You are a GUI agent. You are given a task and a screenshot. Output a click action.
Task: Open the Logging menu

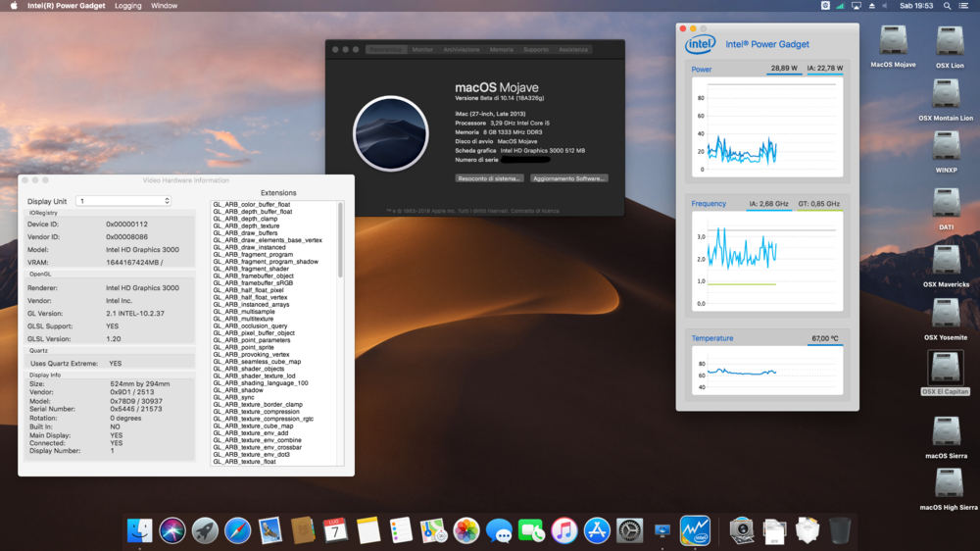127,6
